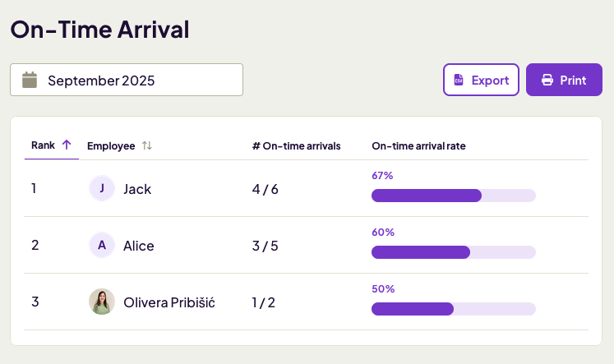The image size is (614, 364).
Task: Click Jack's 67% progress bar
Action: tap(453, 196)
